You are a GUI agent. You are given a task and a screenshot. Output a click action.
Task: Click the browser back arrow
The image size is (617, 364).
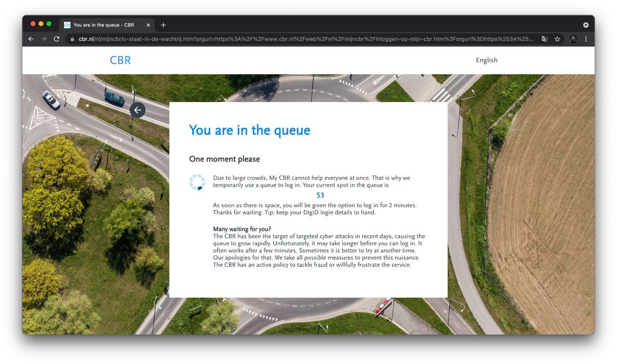[x=31, y=39]
